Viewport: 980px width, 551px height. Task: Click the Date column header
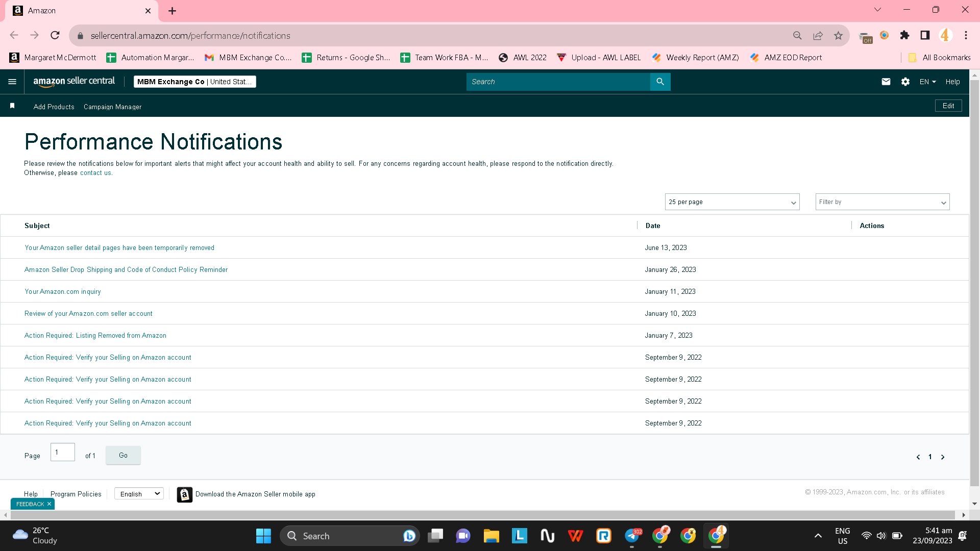(x=653, y=226)
